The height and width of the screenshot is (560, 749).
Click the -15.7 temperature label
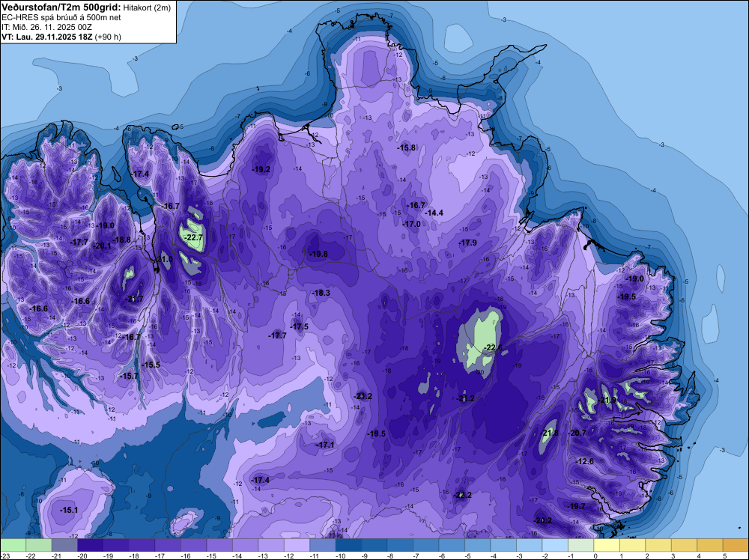click(x=129, y=376)
